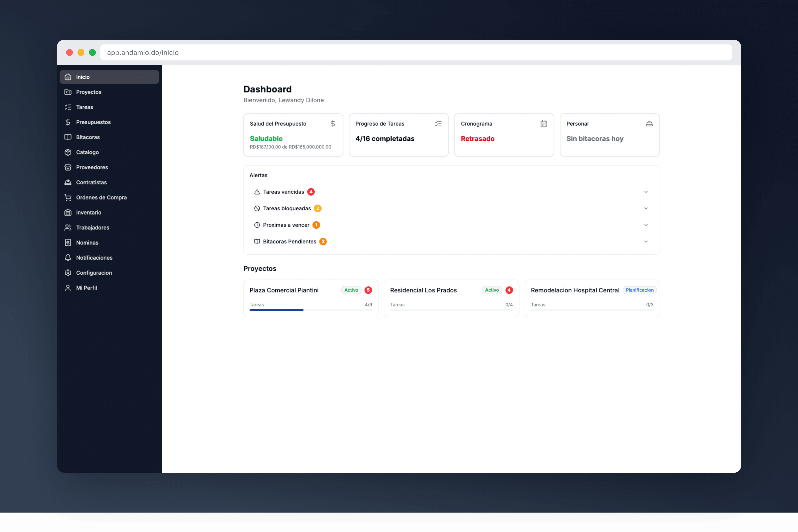The image size is (798, 532).
Task: Click the yellow 2 badge on Tareas bloqueadas
Action: click(318, 208)
